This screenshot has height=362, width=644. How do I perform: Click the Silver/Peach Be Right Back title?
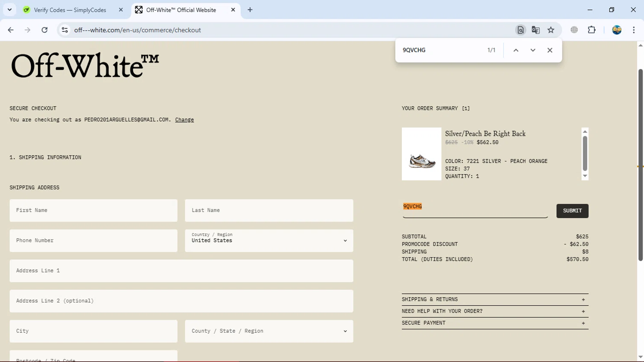tap(485, 134)
